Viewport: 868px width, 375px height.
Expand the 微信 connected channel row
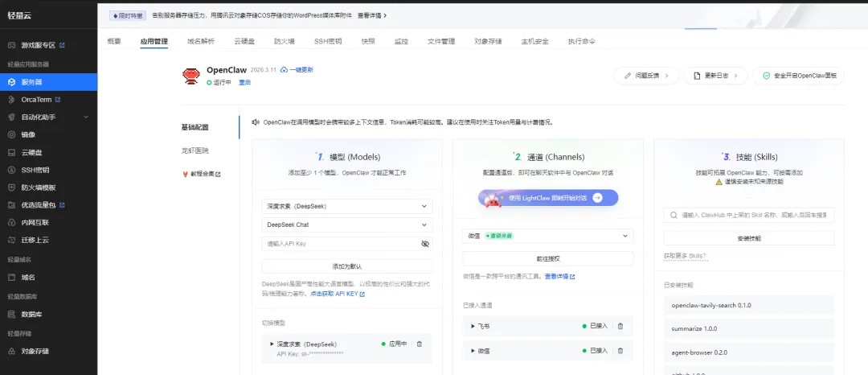(x=473, y=351)
